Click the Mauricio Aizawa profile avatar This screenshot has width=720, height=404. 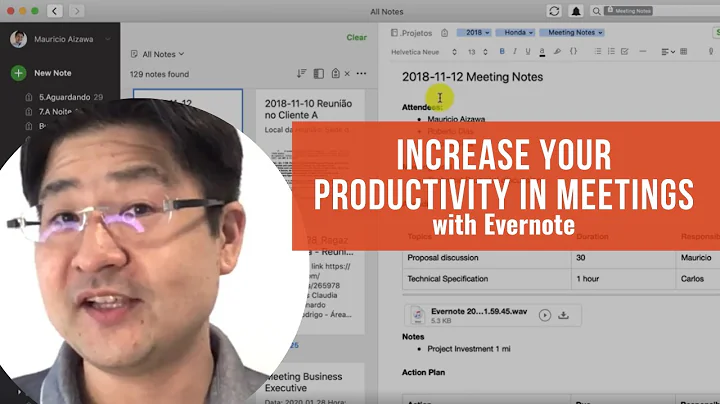[x=18, y=39]
